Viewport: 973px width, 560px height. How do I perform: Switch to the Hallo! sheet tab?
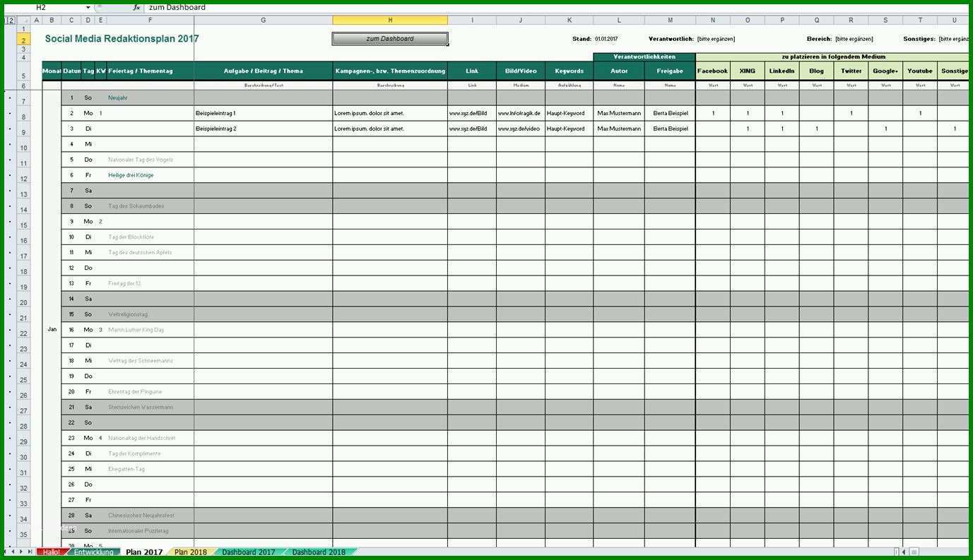point(52,552)
